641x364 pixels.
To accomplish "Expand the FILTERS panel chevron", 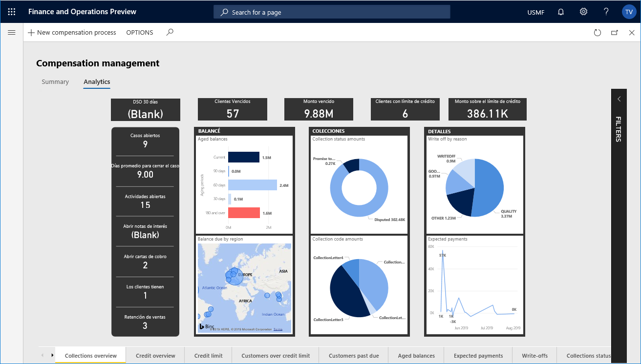I will point(619,98).
